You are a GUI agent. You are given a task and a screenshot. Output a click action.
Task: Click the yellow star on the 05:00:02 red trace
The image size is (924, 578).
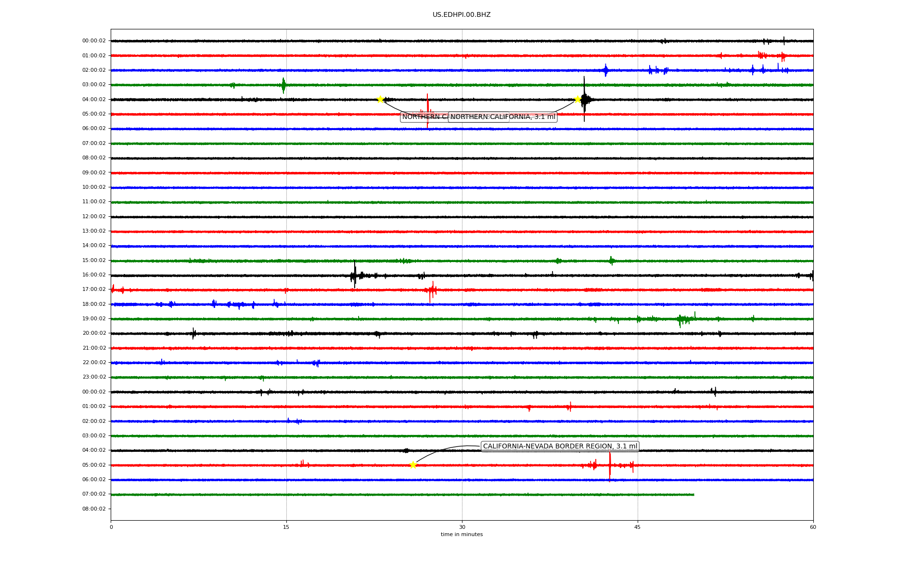pos(412,465)
